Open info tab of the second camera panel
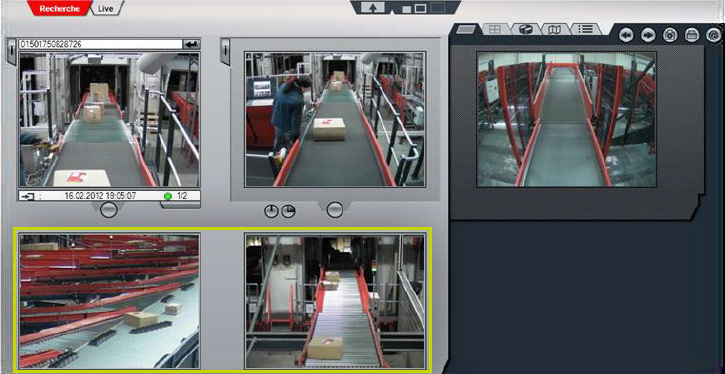The width and height of the screenshot is (725, 374). click(x=225, y=52)
